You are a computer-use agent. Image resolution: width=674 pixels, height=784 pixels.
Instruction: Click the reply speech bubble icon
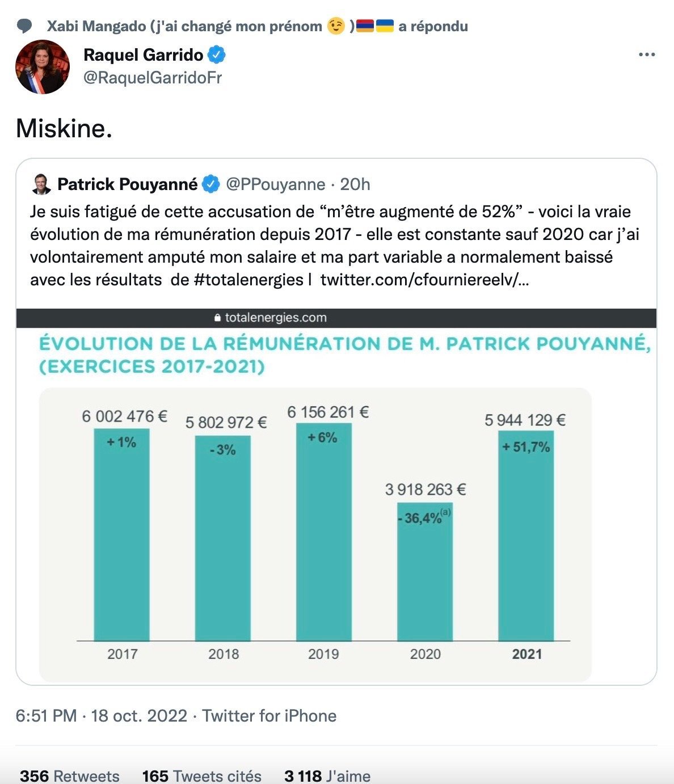pos(24,26)
